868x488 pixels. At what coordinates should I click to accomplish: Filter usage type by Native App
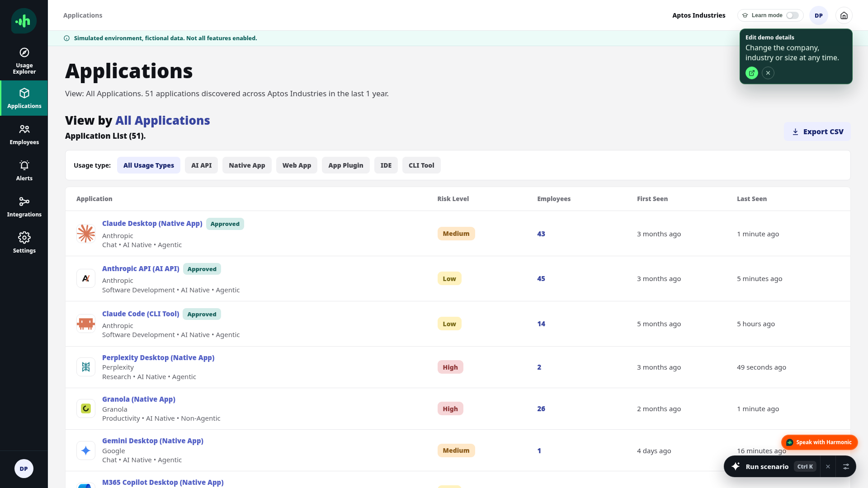tap(247, 165)
